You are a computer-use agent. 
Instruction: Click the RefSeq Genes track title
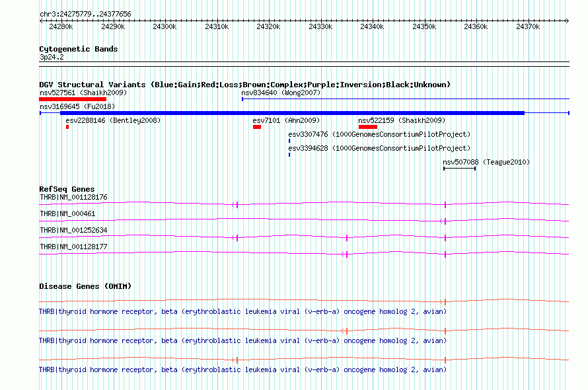67,189
